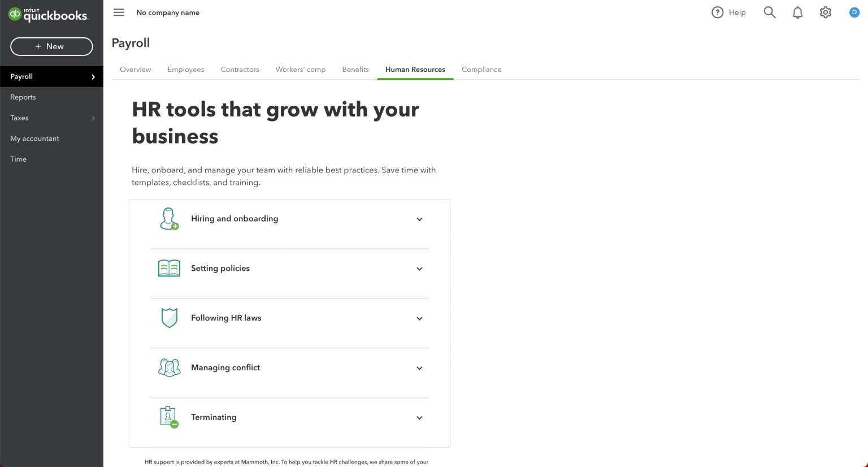This screenshot has height=467, width=868.
Task: Open settings with the gear icon
Action: 825,12
